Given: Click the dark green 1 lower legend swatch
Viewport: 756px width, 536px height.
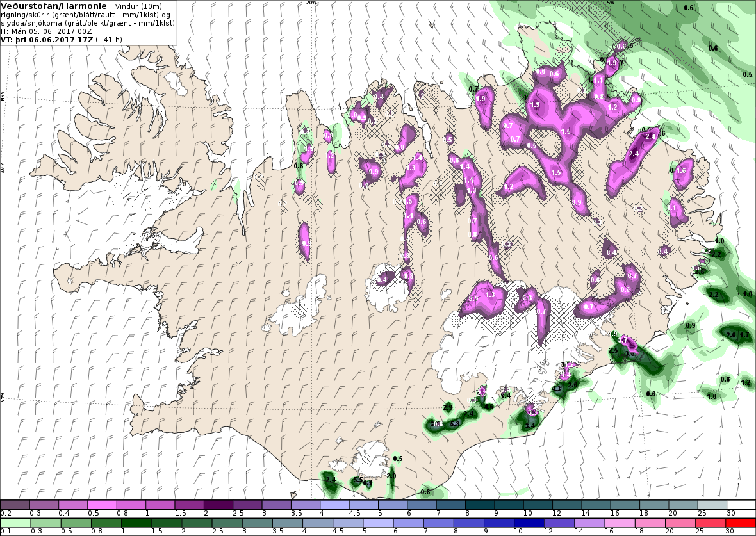Looking at the screenshot, I should (136, 523).
